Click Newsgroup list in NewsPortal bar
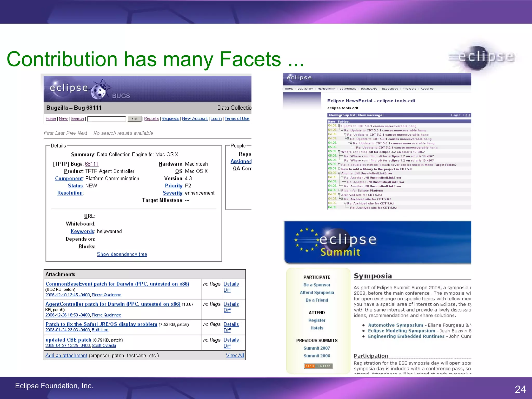 click(342, 115)
